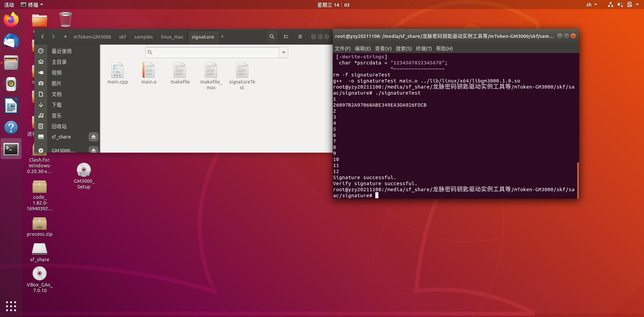Click 'Verify signature successful.' terminal line

click(x=375, y=183)
